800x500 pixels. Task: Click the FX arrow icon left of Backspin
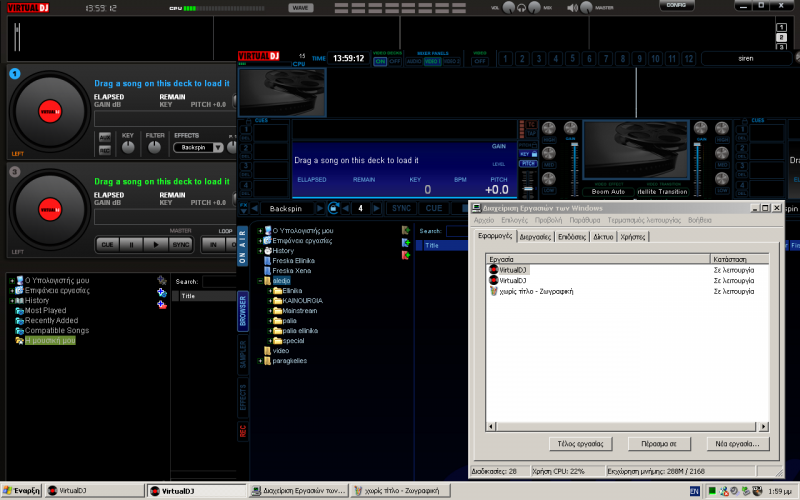pyautogui.click(x=243, y=208)
